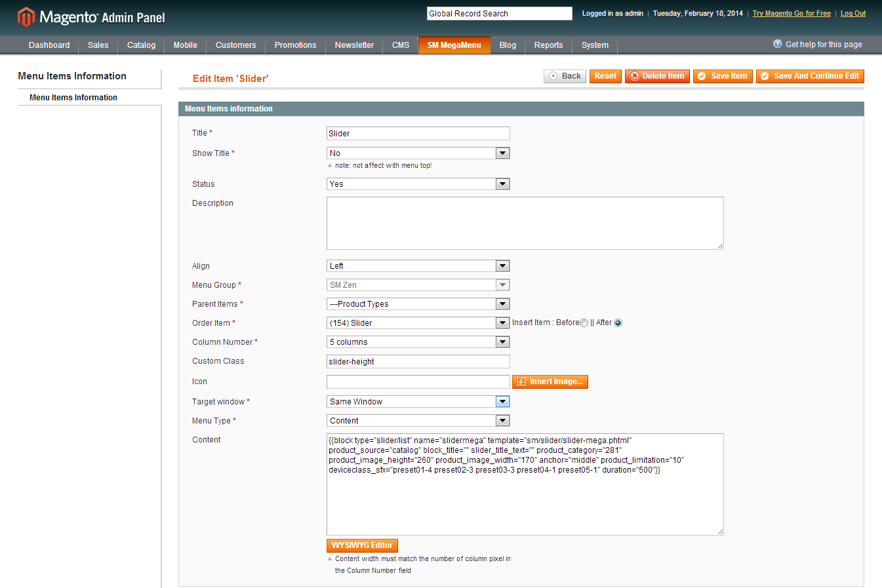Screen dimensions: 882x588
Task: Click the Save Item button
Action: pos(723,76)
